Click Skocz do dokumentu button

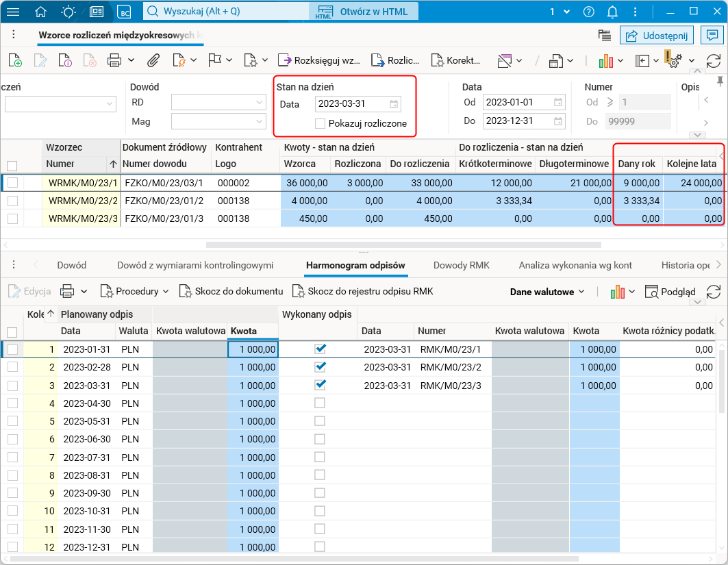coord(231,292)
